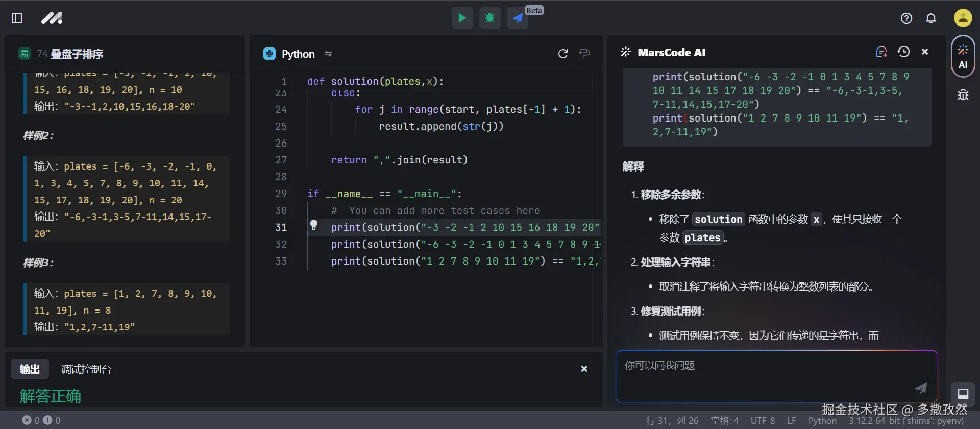The height and width of the screenshot is (429, 980).
Task: Click the swap arrows beside Python
Action: point(328,54)
